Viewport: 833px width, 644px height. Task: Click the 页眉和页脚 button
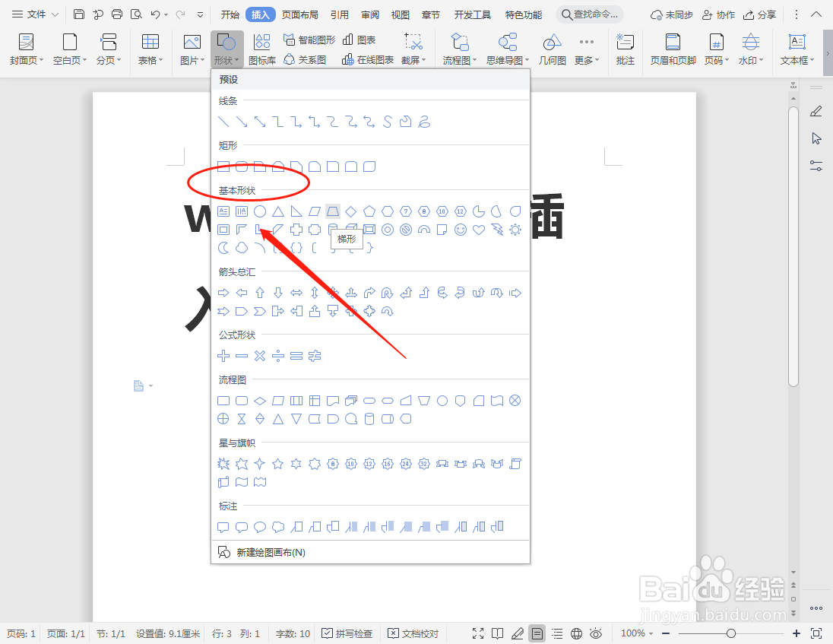click(673, 49)
